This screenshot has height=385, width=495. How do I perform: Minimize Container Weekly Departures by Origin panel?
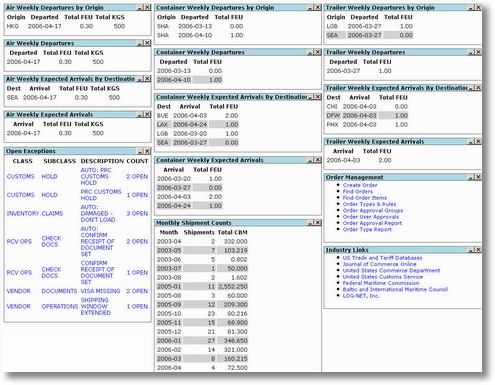click(311, 7)
